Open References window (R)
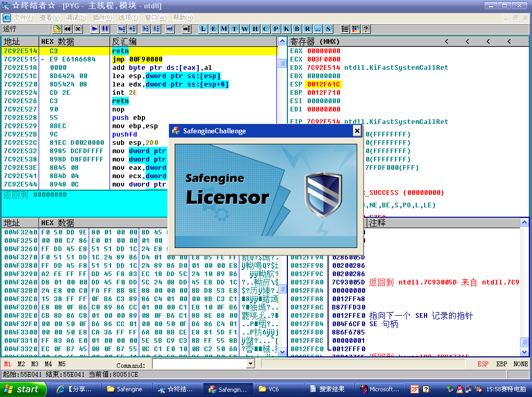532x397 pixels. point(307,29)
